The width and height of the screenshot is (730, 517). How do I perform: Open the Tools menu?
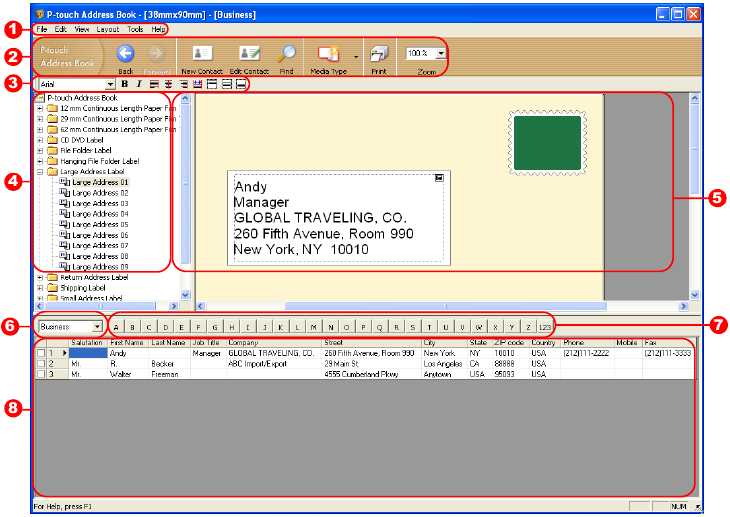(x=135, y=29)
